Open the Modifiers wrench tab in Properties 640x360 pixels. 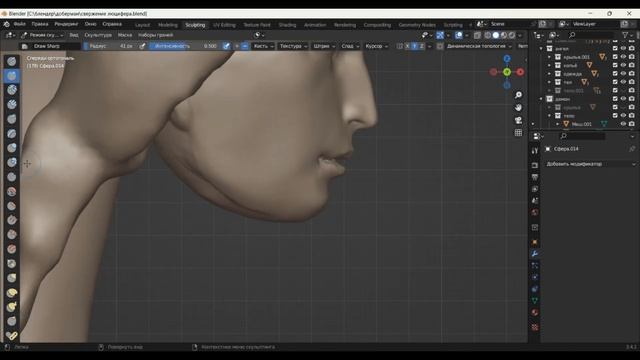point(535,254)
